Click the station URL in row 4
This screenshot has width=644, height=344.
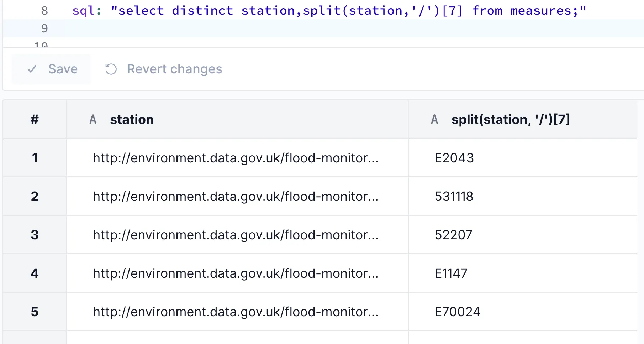pyautogui.click(x=235, y=273)
